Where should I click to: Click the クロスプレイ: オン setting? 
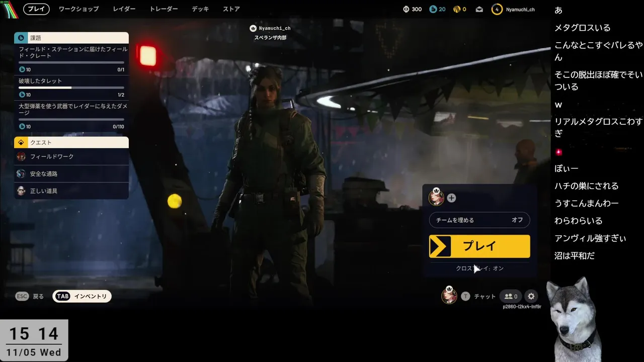click(479, 268)
